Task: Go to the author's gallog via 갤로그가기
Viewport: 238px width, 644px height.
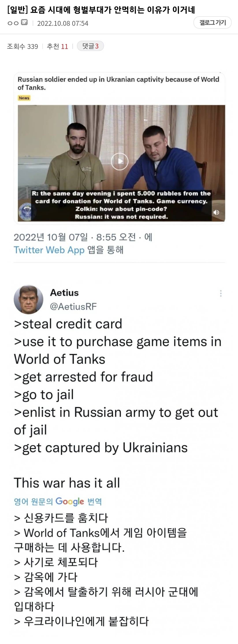Action: [212, 23]
